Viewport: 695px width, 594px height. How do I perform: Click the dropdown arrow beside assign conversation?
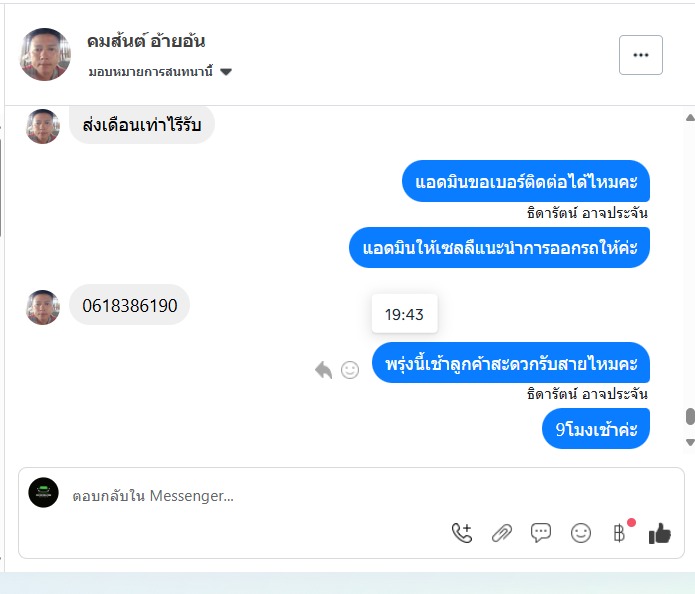click(226, 72)
